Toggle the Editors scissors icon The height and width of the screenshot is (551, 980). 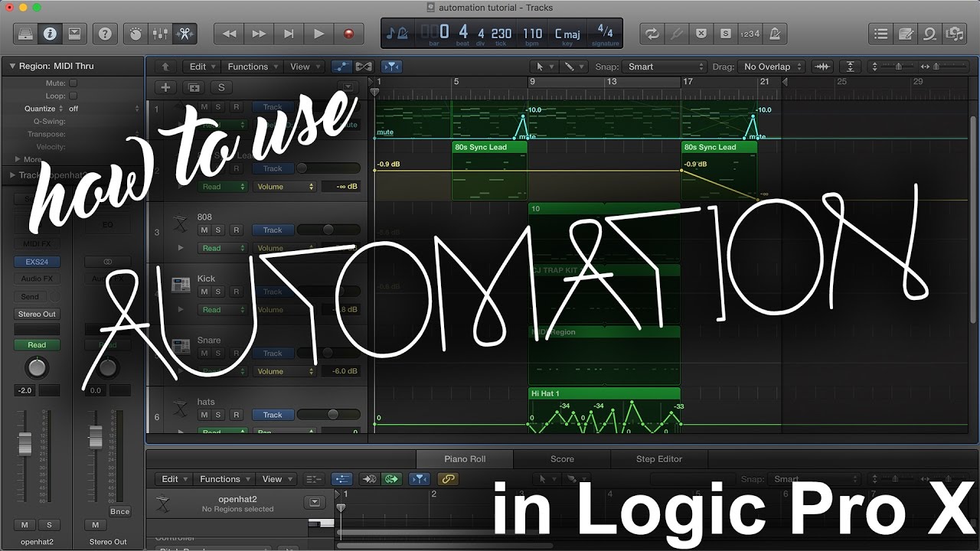coord(185,34)
